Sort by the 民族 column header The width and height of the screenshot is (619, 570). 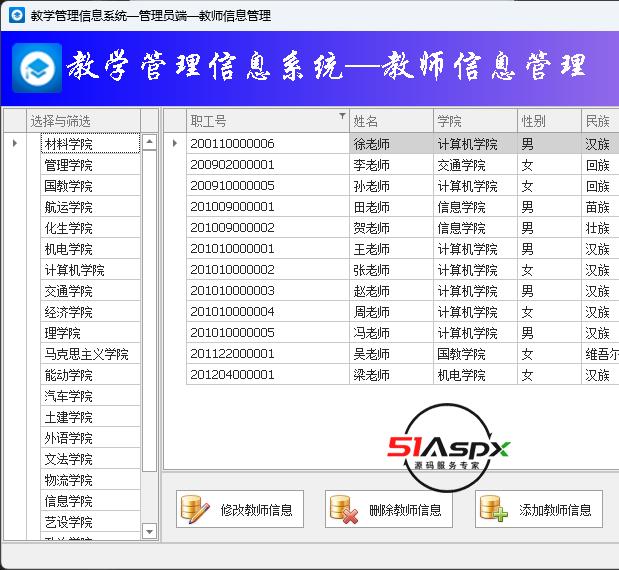pos(600,121)
